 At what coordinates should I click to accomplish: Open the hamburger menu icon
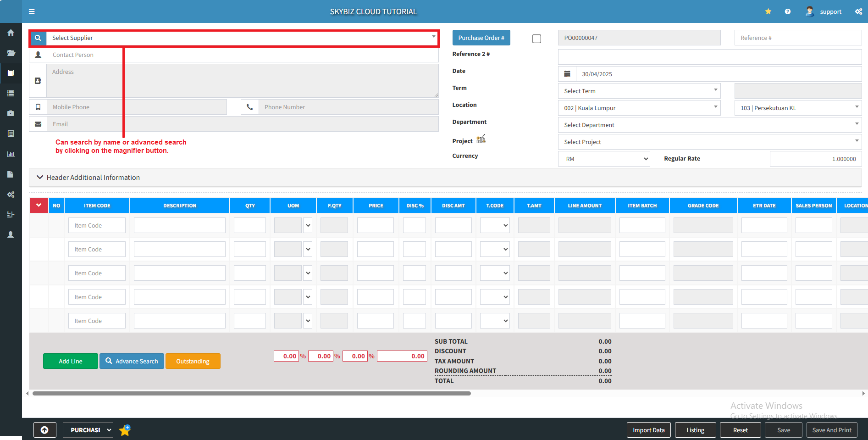(x=32, y=11)
